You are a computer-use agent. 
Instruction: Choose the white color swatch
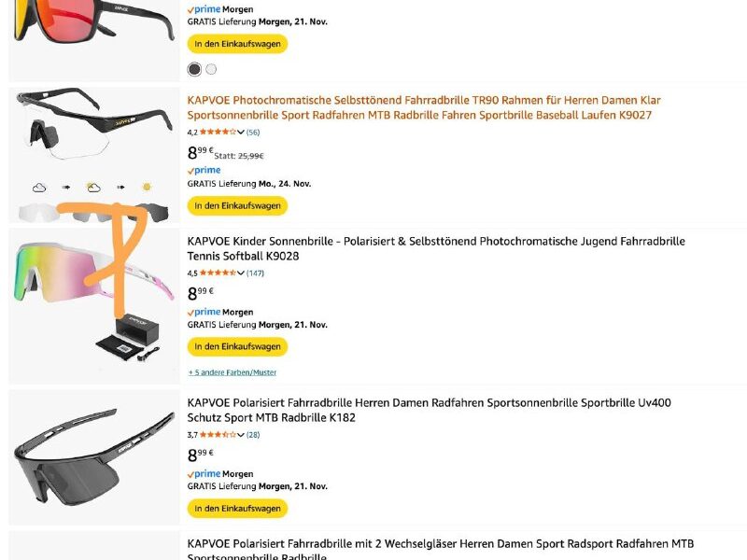click(x=211, y=69)
